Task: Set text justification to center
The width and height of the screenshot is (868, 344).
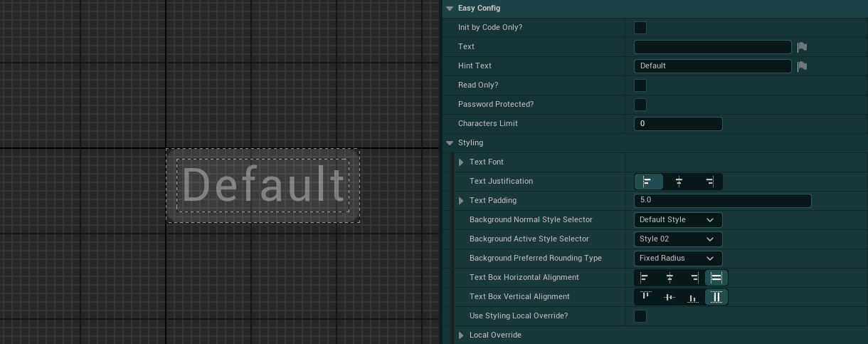Action: (x=679, y=182)
